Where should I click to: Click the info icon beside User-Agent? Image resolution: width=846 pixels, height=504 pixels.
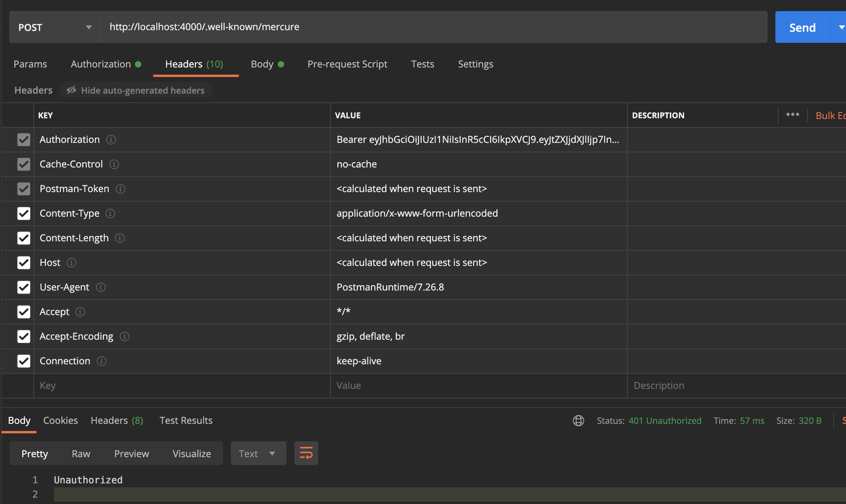pos(100,287)
